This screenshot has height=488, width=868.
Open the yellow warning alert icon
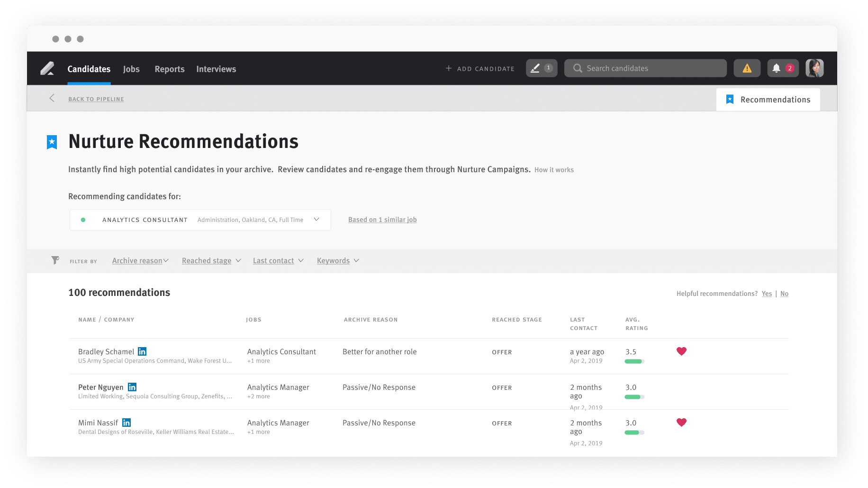coord(747,68)
